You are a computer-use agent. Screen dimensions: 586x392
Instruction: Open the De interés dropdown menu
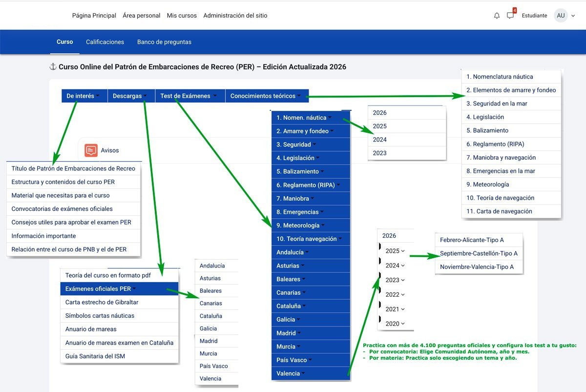pos(84,96)
